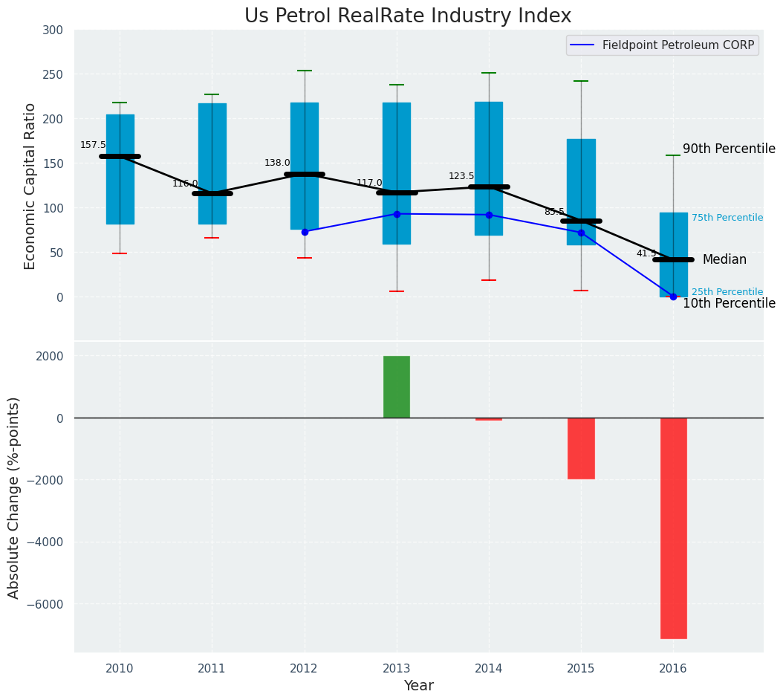This screenshot has width=783, height=700.
Task: Click the green 2013 change bar
Action: pos(396,386)
